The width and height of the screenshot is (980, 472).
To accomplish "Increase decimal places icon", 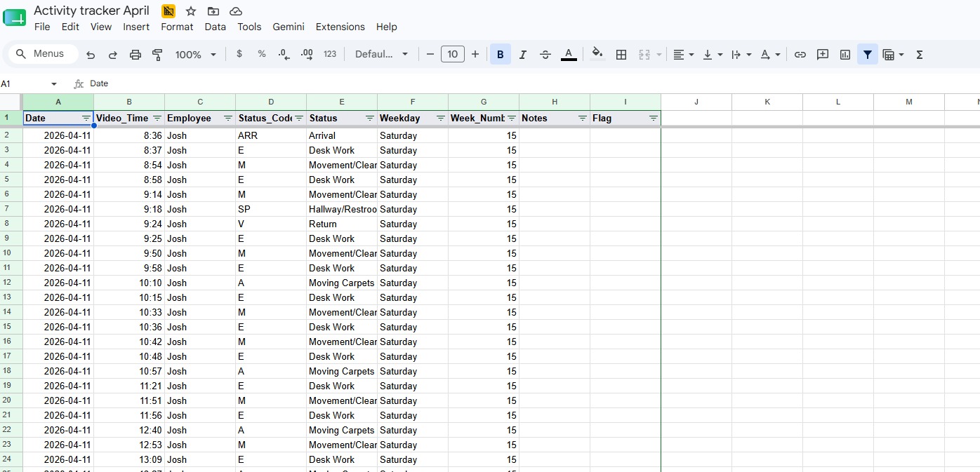I will 307,54.
